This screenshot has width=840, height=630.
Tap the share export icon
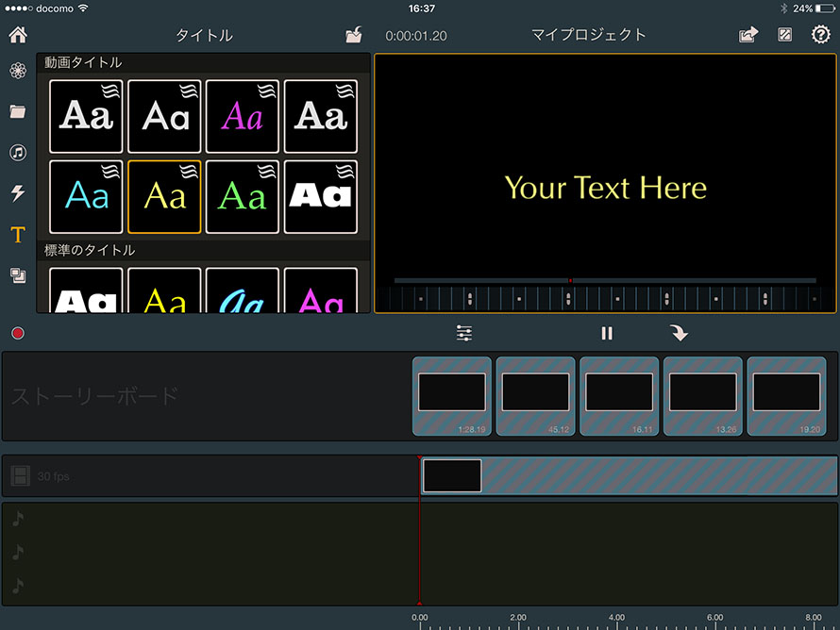coord(748,36)
